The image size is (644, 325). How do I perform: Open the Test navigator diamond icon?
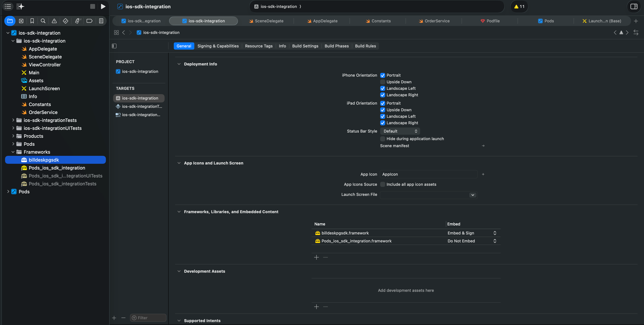(65, 21)
